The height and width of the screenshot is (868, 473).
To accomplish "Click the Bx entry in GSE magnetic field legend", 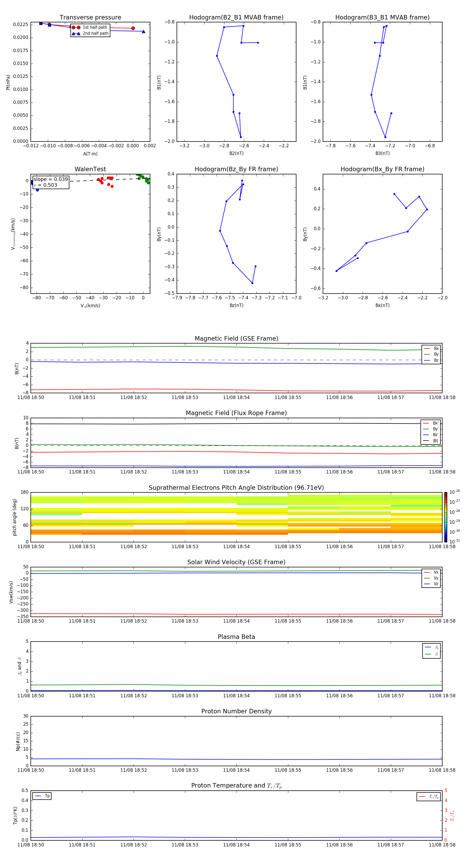I will (431, 349).
